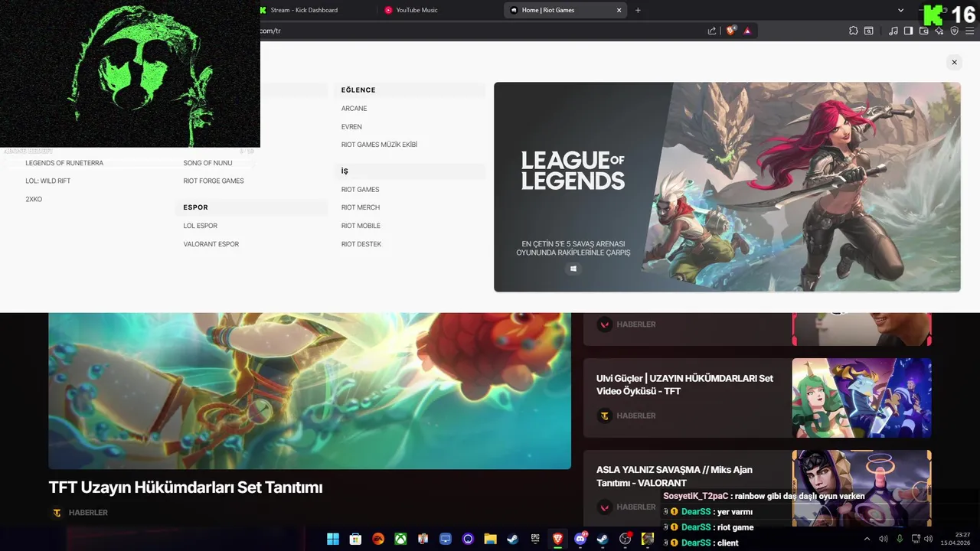The height and width of the screenshot is (551, 980).
Task: Click the large TFT featured article image
Action: pos(309,390)
